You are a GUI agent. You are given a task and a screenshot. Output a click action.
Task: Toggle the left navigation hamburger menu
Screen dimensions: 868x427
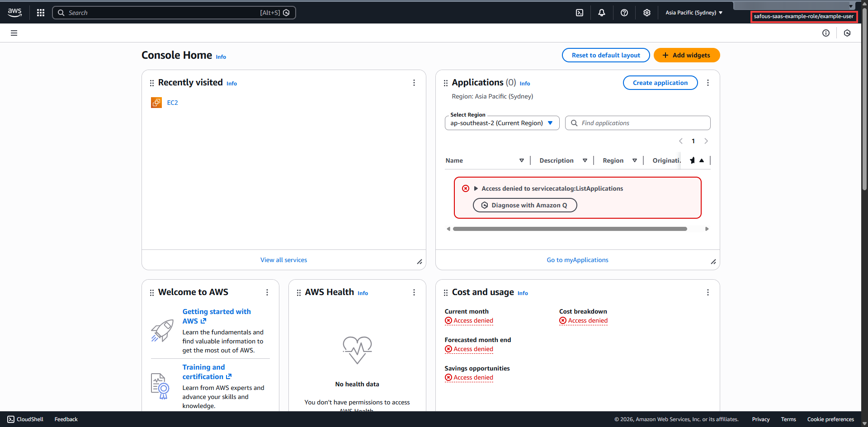14,33
